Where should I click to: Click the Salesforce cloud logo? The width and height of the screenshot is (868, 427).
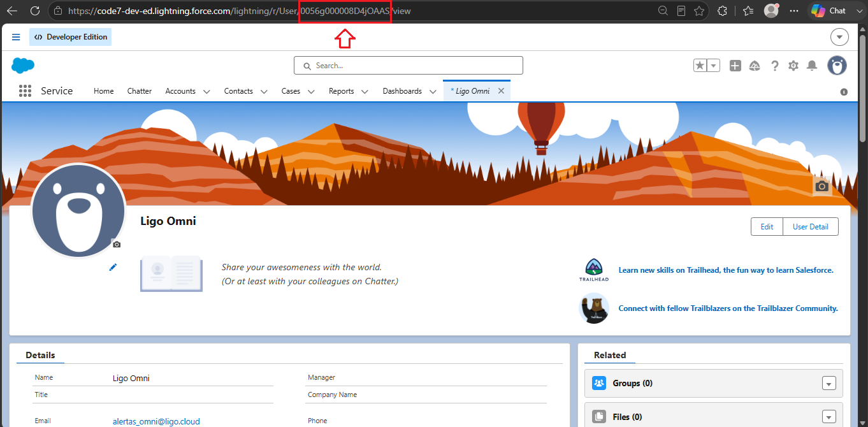pyautogui.click(x=23, y=65)
